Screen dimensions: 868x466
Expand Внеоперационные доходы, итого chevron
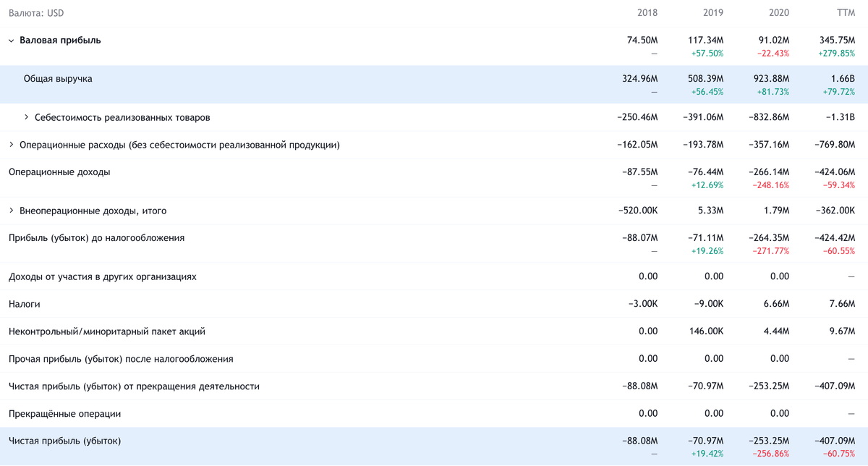click(x=12, y=211)
